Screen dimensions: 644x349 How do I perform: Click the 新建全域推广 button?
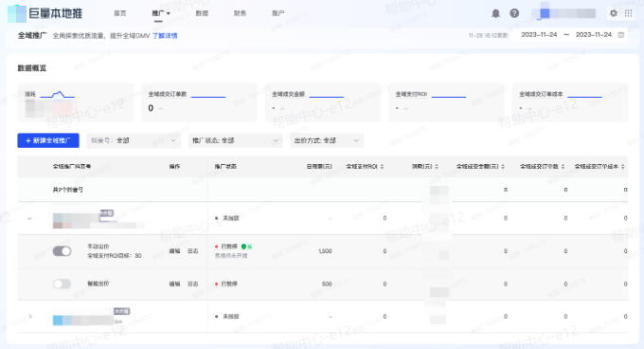tap(48, 140)
